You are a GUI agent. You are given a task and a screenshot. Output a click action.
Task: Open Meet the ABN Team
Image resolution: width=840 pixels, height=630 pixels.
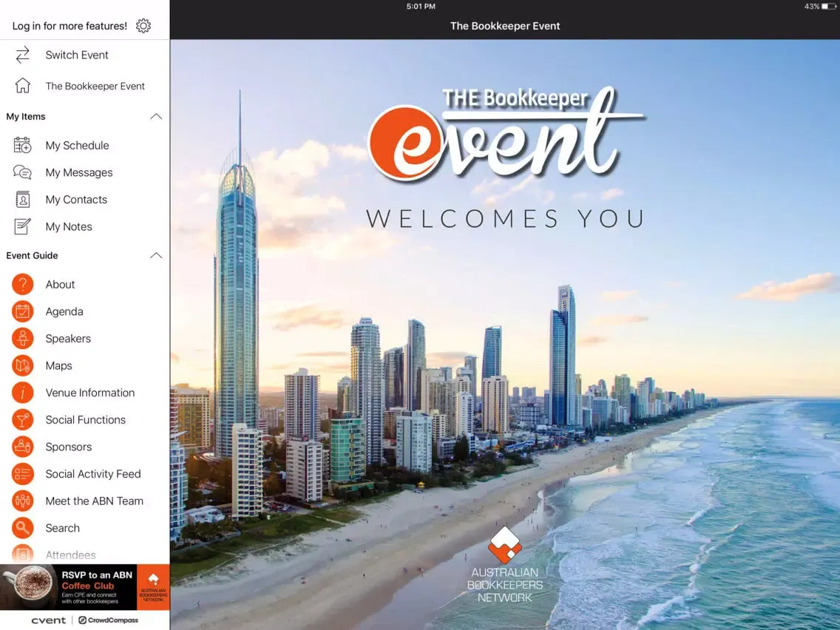coord(84,501)
